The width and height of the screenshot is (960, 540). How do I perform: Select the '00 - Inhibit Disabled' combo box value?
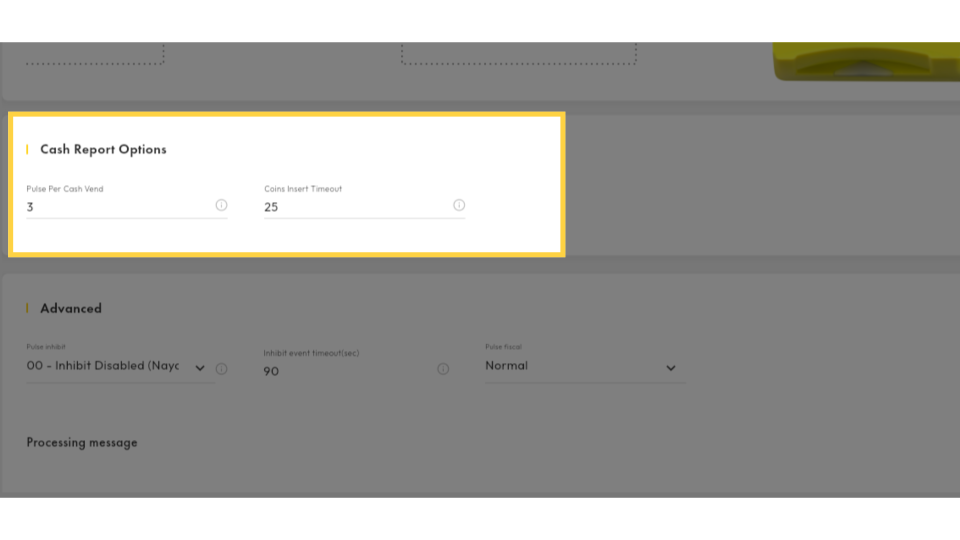pyautogui.click(x=103, y=366)
